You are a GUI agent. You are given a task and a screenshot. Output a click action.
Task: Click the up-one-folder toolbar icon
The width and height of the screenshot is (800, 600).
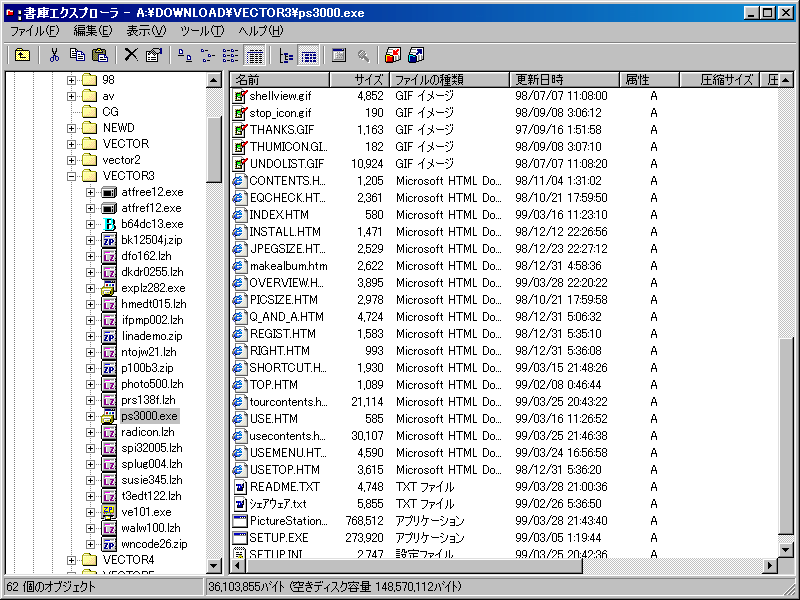pyautogui.click(x=22, y=55)
